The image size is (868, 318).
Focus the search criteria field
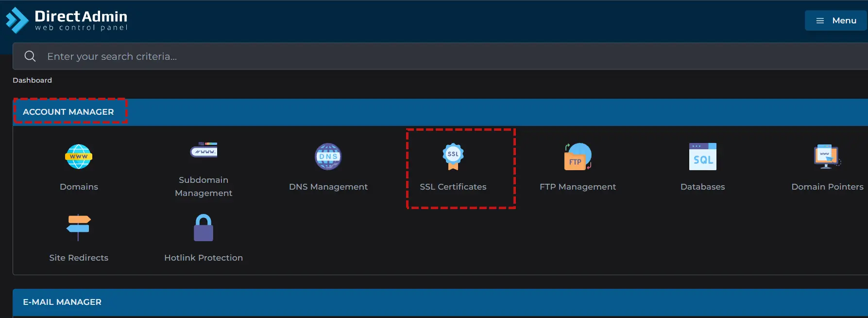click(440, 56)
